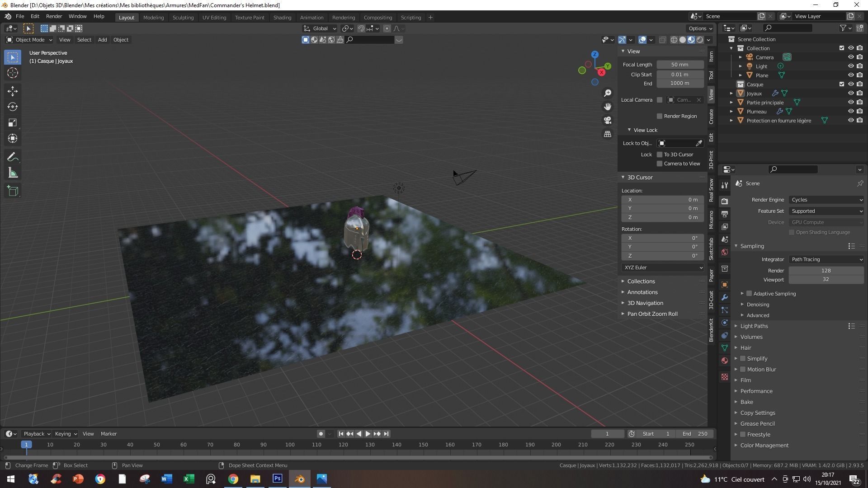Enable Lock To 3D Cursor checkbox
Viewport: 868px width, 488px height.
pyautogui.click(x=660, y=155)
